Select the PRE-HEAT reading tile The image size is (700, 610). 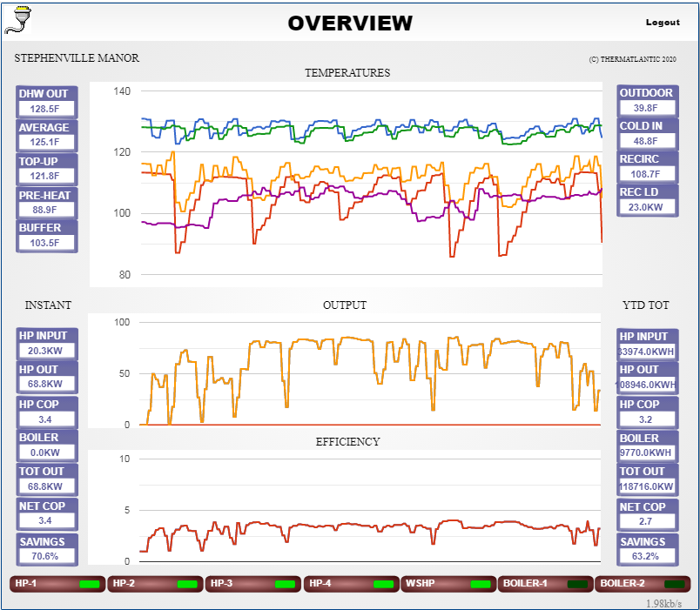point(47,203)
